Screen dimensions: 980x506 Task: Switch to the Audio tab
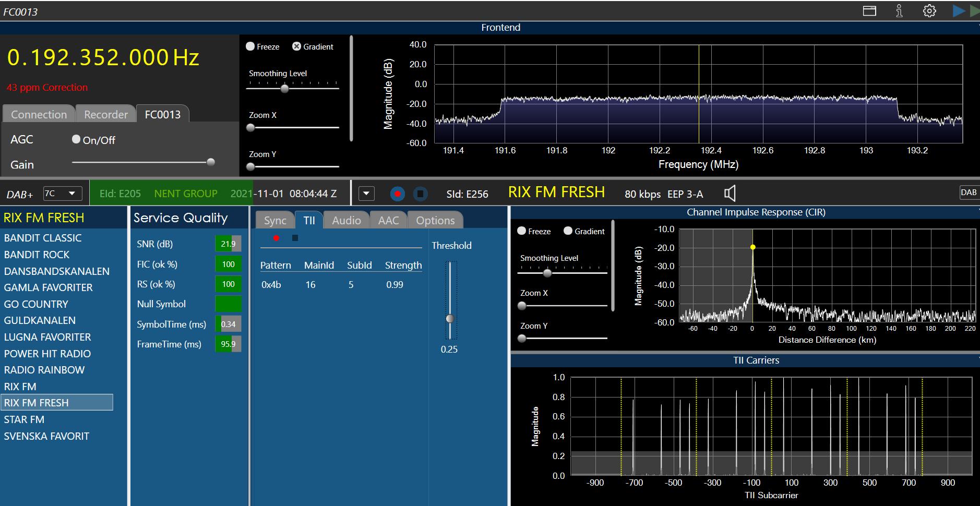click(346, 220)
